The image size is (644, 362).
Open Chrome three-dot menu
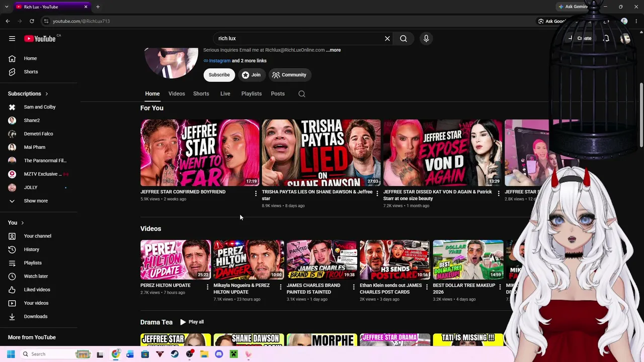(x=635, y=21)
